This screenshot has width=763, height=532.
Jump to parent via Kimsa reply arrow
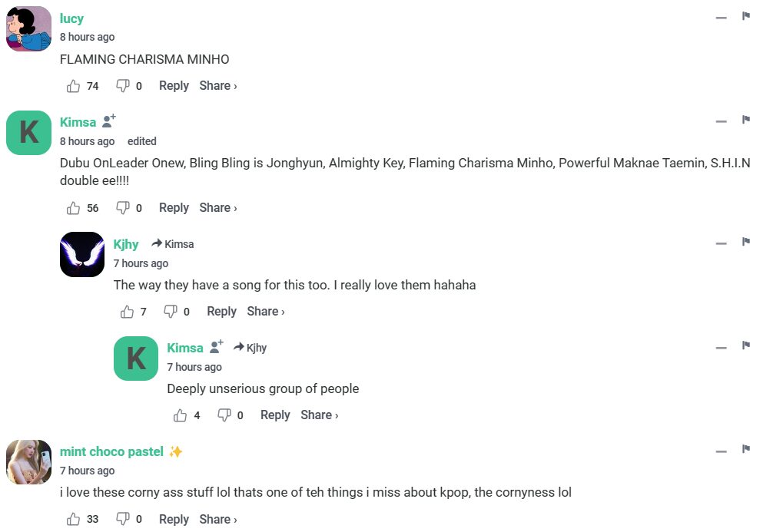(x=173, y=244)
